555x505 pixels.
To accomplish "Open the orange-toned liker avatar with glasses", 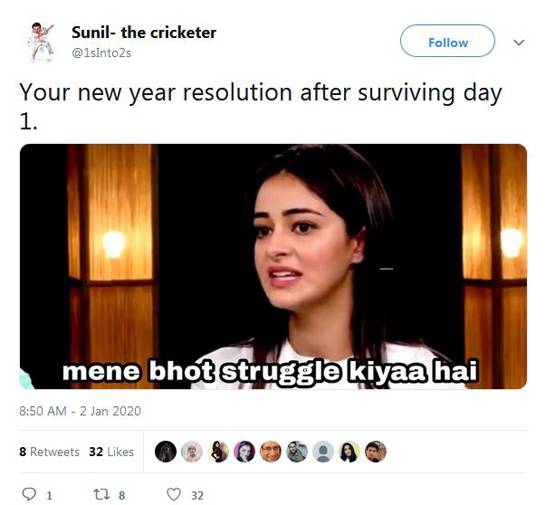I will pyautogui.click(x=270, y=452).
